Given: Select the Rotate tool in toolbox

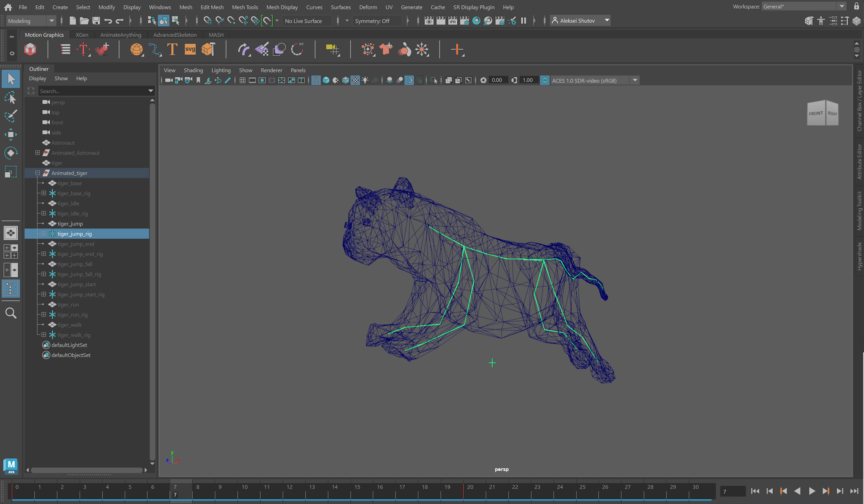Looking at the screenshot, I should [10, 153].
